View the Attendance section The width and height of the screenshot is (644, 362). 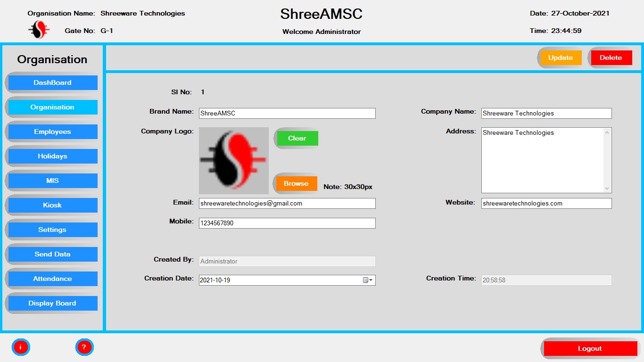point(52,279)
